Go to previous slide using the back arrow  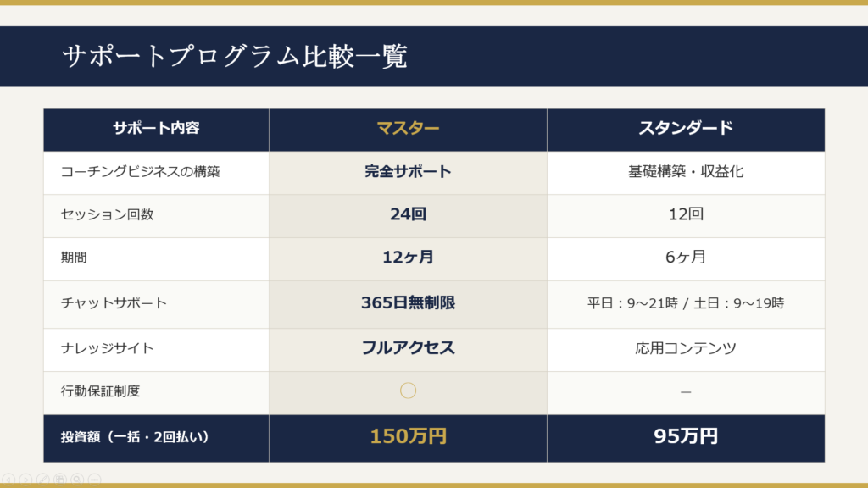coord(8,480)
